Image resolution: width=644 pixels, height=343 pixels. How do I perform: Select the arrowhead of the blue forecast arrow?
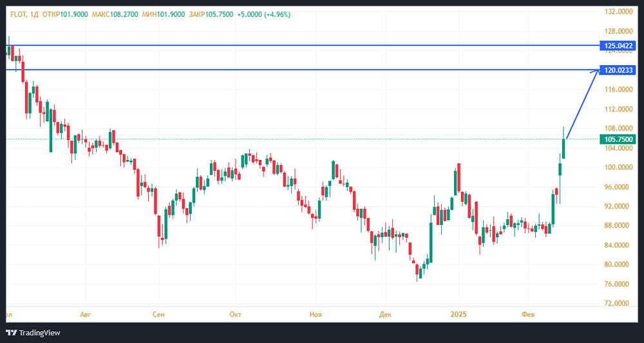(x=595, y=72)
